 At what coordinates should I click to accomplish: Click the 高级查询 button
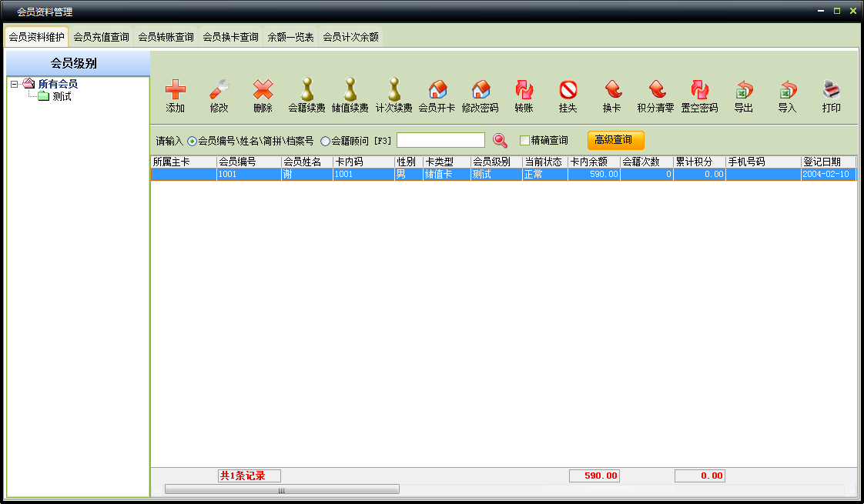tap(615, 140)
